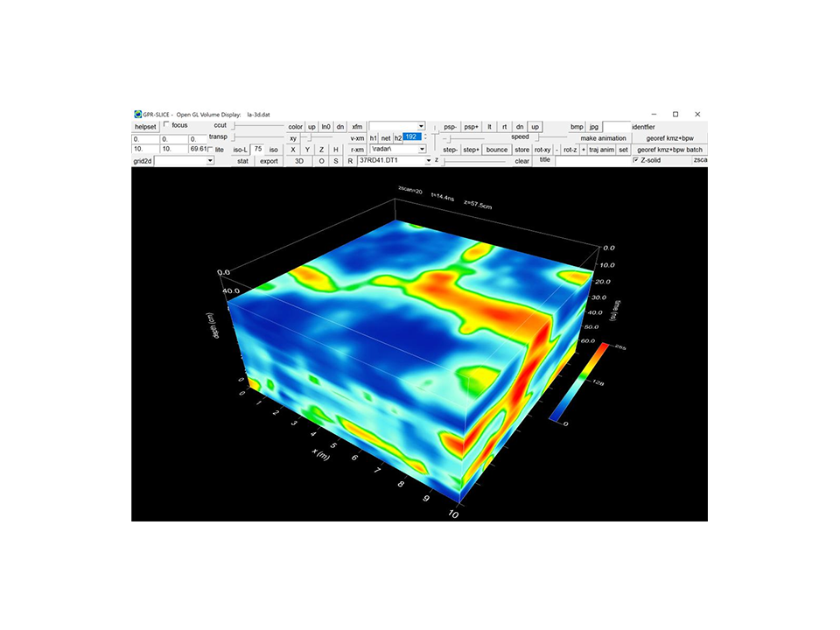840x630 pixels.
Task: Click the step+ button
Action: [471, 150]
